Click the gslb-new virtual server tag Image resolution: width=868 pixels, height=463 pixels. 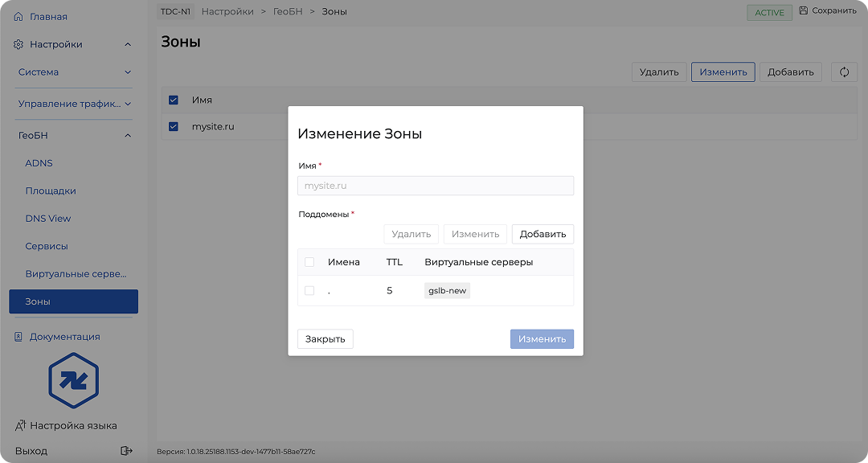(447, 291)
